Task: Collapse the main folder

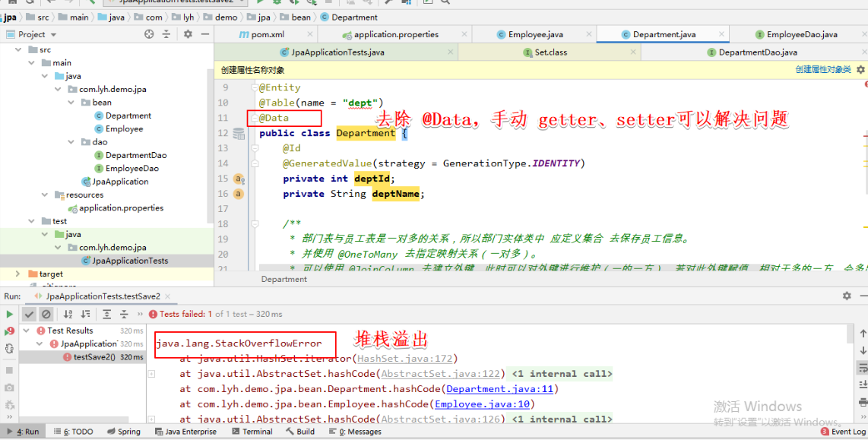Action: click(32, 63)
